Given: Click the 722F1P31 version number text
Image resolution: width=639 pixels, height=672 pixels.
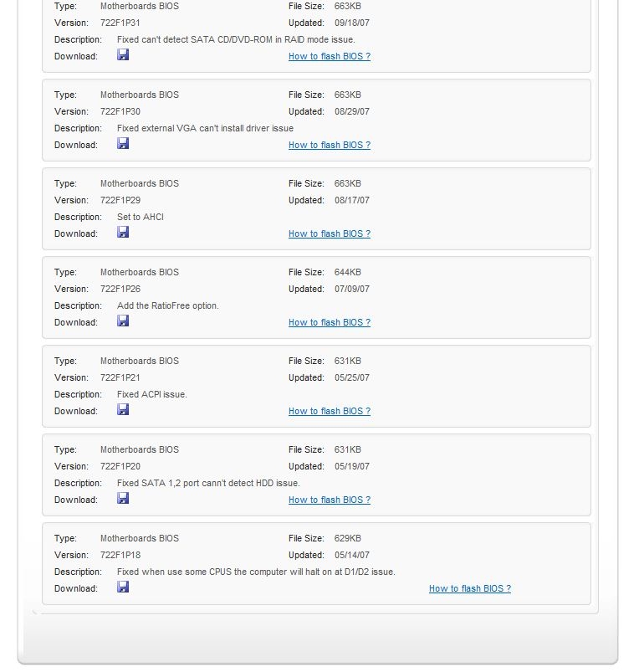Looking at the screenshot, I should 120,23.
